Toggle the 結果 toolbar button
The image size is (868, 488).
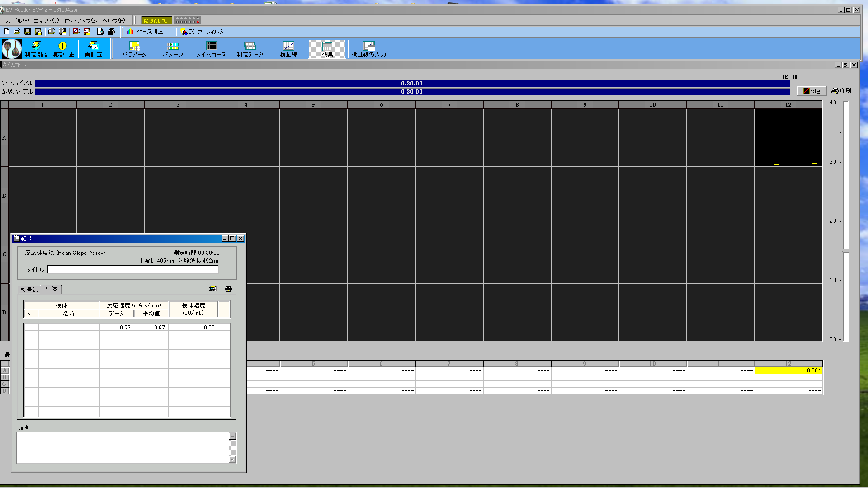point(327,49)
